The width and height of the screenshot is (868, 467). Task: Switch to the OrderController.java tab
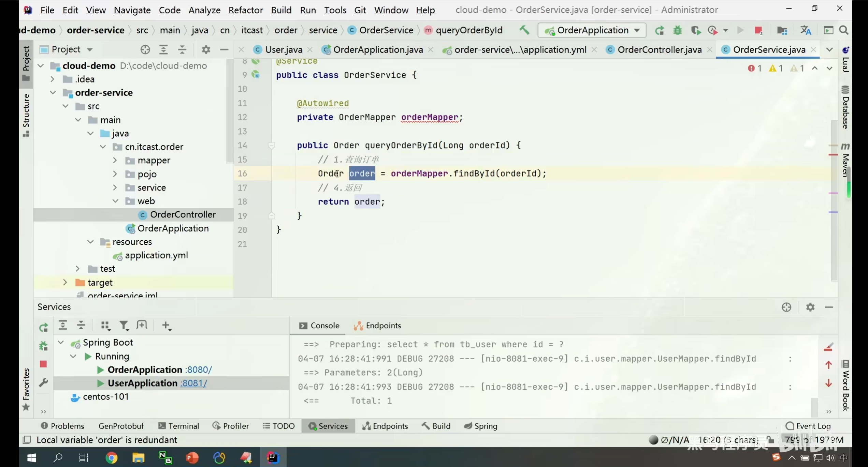[x=659, y=50]
